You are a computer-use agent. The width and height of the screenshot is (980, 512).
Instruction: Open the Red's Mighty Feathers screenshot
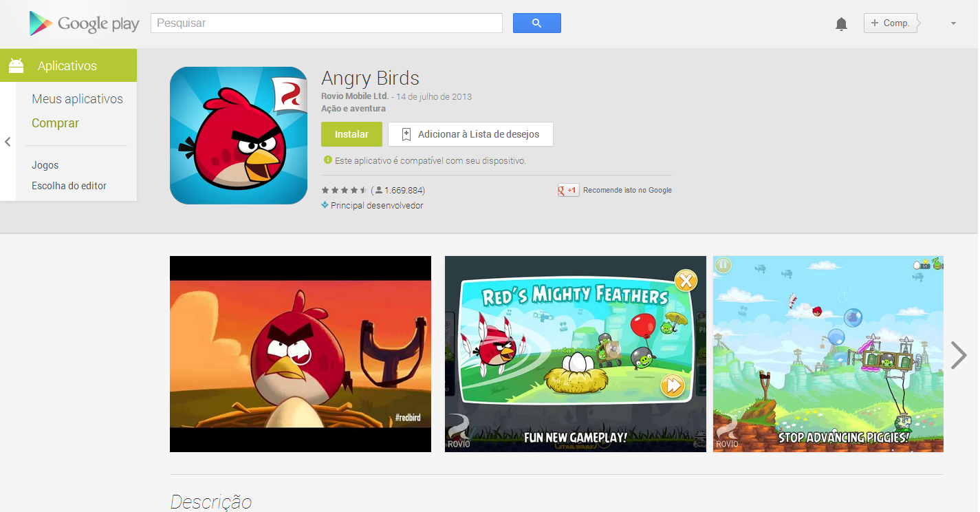pyautogui.click(x=576, y=354)
